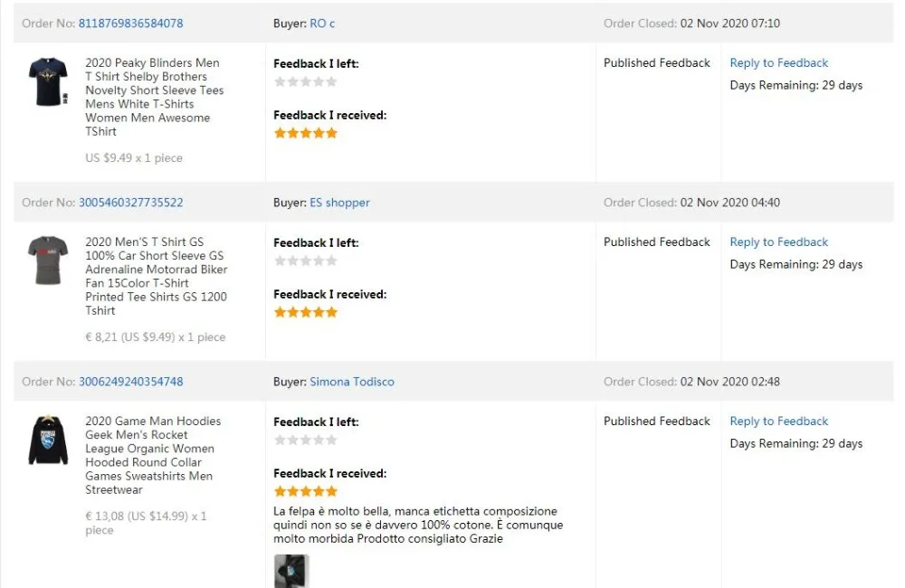Screen dimensions: 905x588
Task: Click empty stars under Rocket League hoodie 'Feedback I left'
Action: pos(305,440)
